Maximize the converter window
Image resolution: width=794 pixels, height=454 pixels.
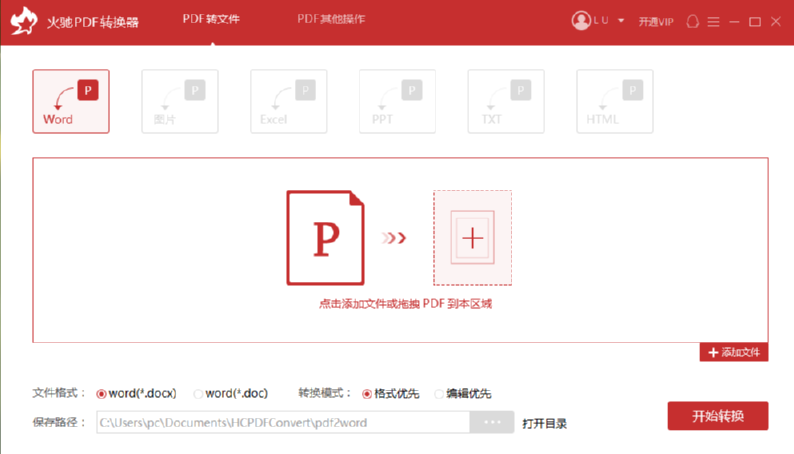pyautogui.click(x=755, y=22)
